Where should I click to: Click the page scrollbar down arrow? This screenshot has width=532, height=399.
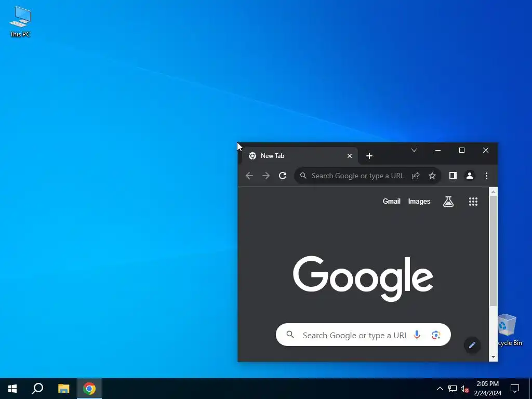click(494, 357)
